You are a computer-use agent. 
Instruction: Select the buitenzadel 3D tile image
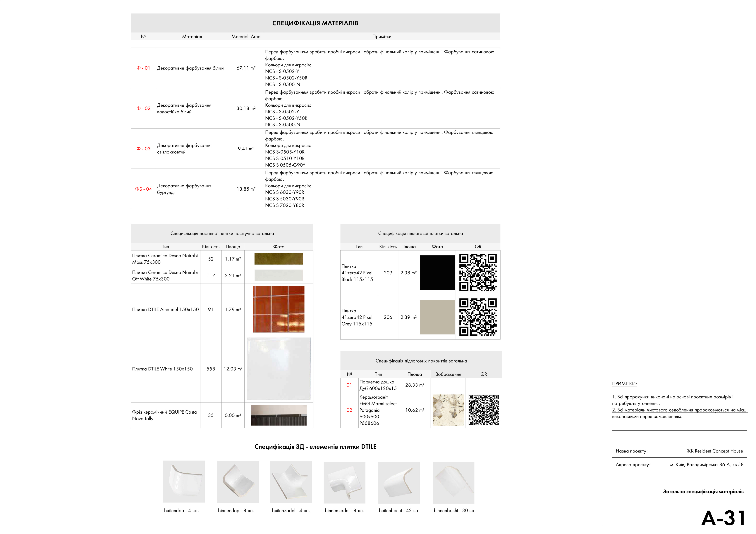pos(291,482)
